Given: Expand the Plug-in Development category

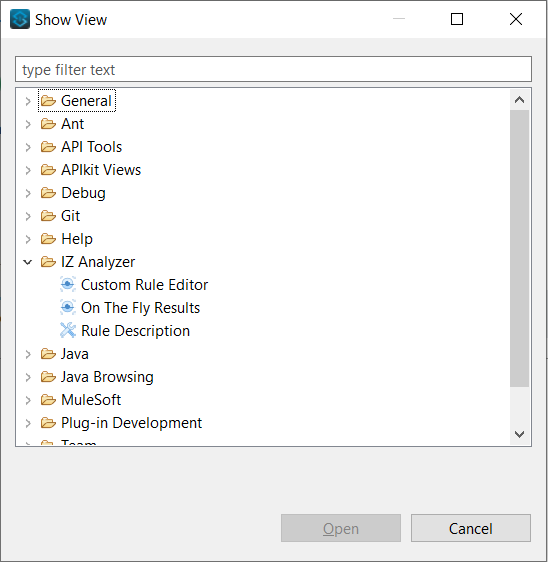Looking at the screenshot, I should pyautogui.click(x=28, y=423).
